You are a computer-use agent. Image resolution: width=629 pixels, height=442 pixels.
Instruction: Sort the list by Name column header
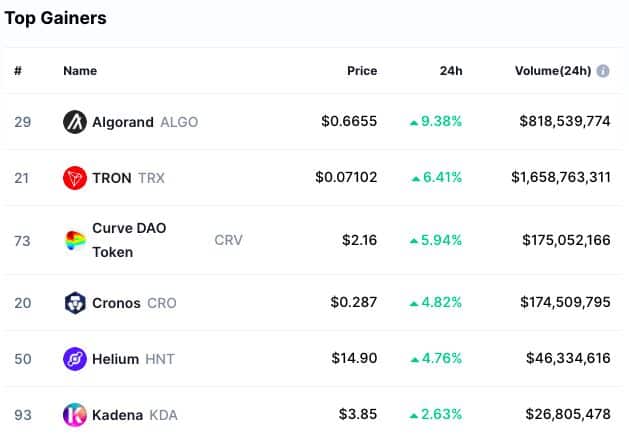point(79,71)
